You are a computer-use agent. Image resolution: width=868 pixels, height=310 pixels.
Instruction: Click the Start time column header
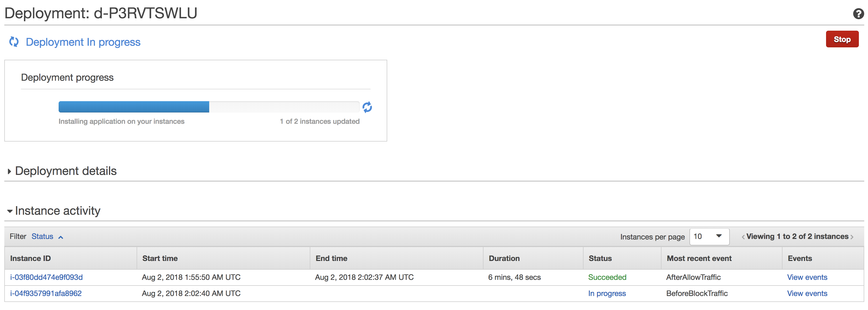[160, 258]
